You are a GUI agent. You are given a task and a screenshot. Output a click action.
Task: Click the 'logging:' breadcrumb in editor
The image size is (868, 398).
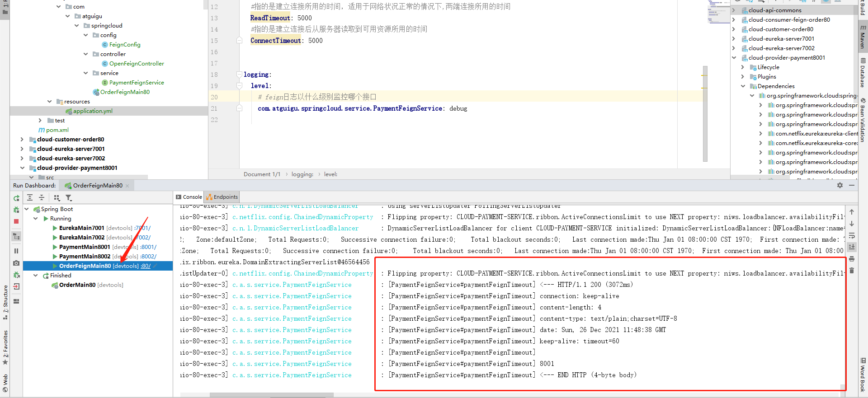pos(302,174)
